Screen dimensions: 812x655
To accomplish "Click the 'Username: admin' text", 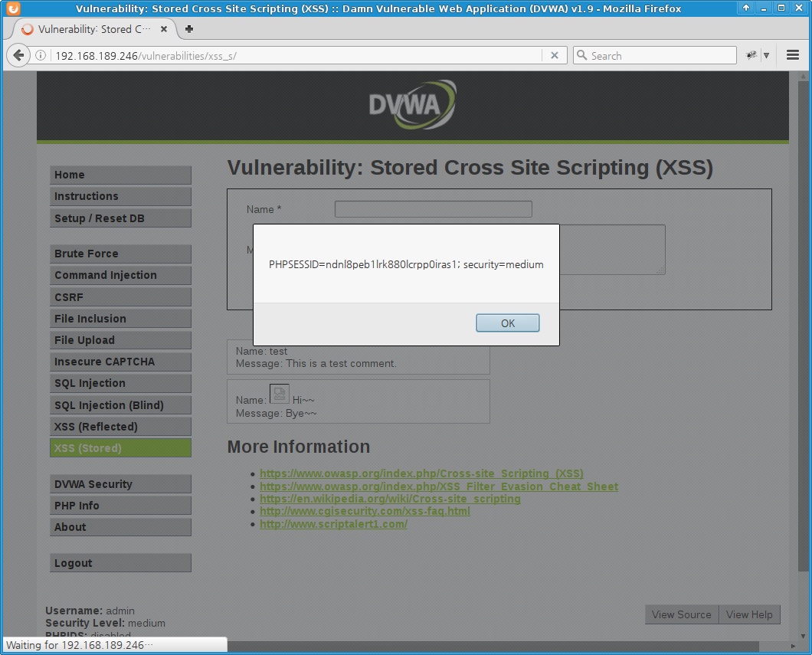I will [90, 611].
